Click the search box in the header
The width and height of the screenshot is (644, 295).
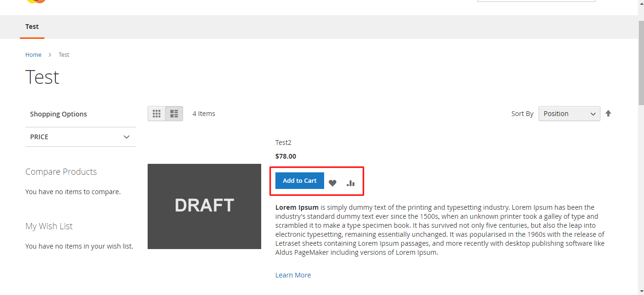pos(536,0)
